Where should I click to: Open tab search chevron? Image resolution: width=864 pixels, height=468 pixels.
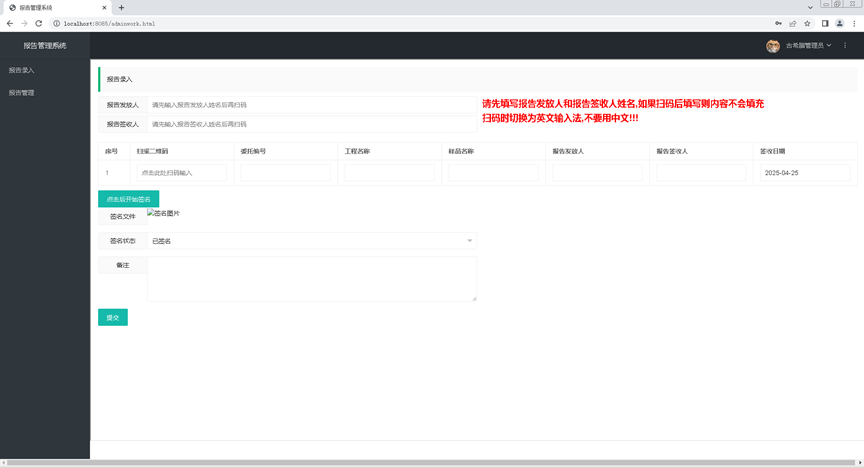[810, 8]
